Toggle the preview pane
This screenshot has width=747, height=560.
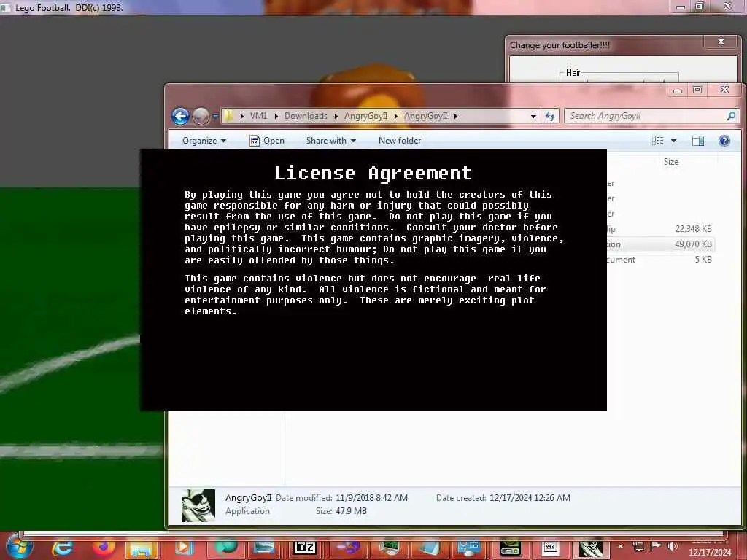click(698, 141)
